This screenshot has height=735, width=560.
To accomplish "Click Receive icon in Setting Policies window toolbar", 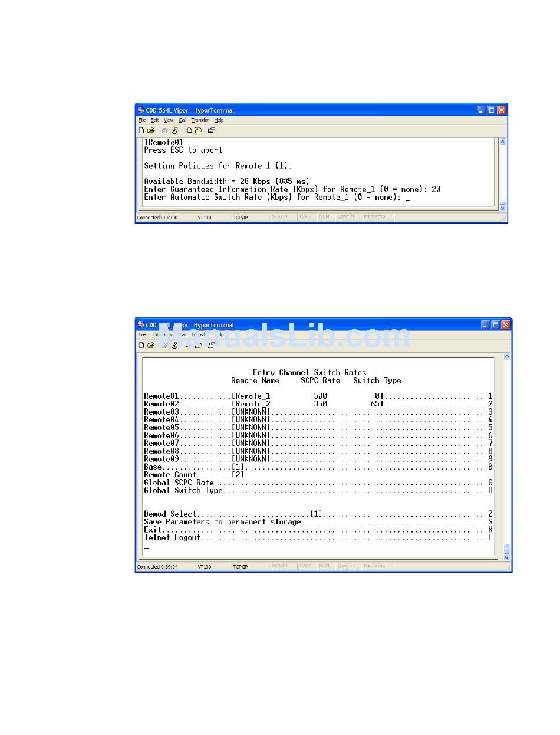I will click(x=198, y=130).
